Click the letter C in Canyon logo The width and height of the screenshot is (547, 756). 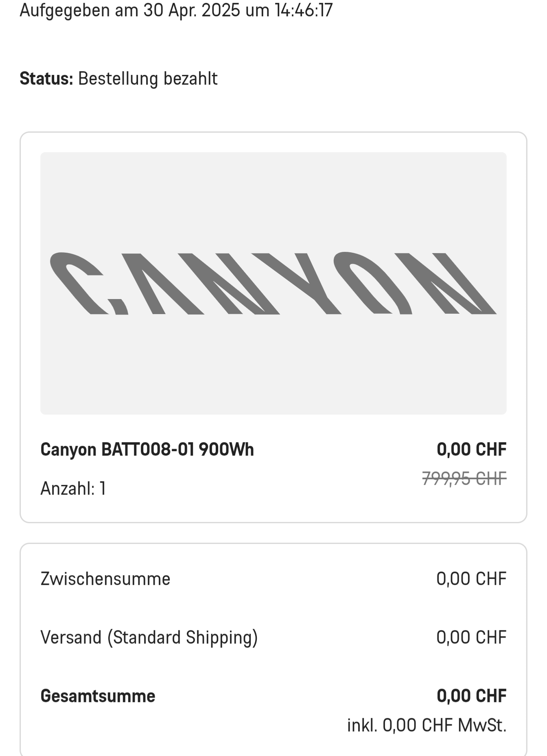89,283
